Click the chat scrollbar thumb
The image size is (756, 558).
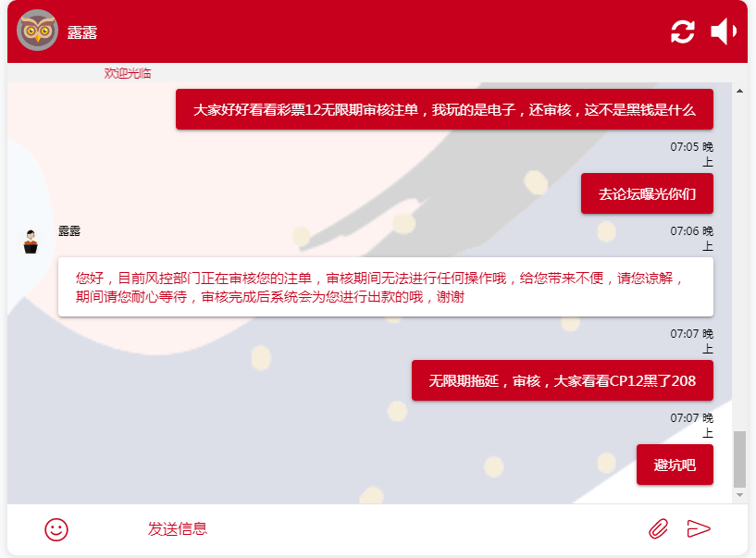[x=739, y=459]
